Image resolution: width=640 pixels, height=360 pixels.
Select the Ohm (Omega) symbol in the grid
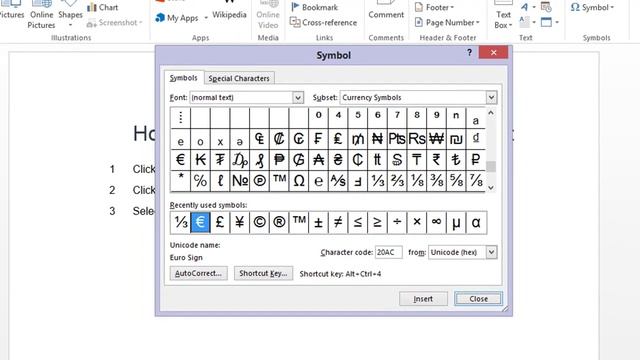coord(299,180)
